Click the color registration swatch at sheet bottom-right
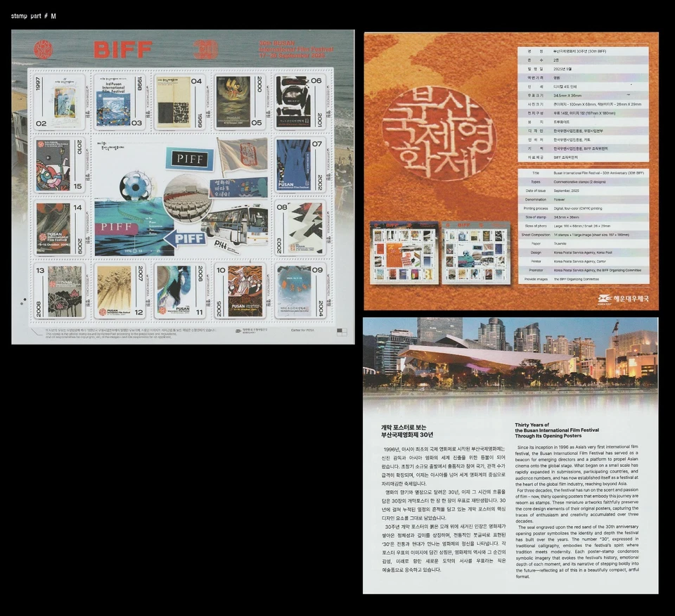This screenshot has width=675, height=616. point(342,332)
